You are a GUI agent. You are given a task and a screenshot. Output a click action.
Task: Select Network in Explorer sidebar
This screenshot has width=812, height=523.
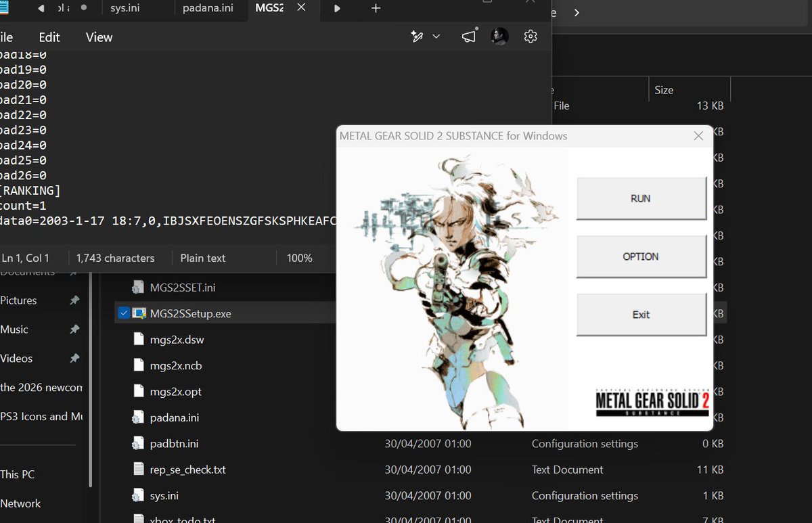pos(20,504)
